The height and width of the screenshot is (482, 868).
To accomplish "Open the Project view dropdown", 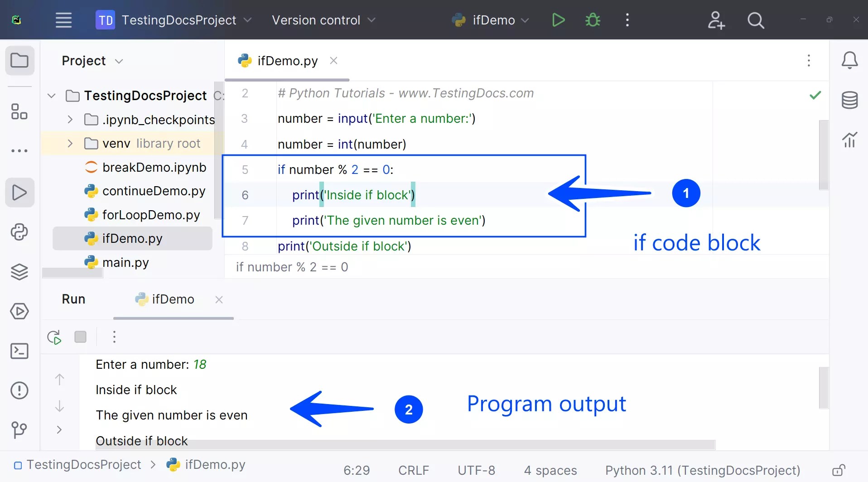I will (92, 61).
